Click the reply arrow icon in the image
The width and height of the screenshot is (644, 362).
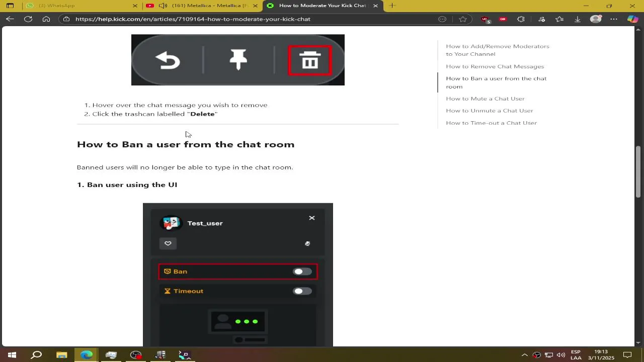[168, 61]
